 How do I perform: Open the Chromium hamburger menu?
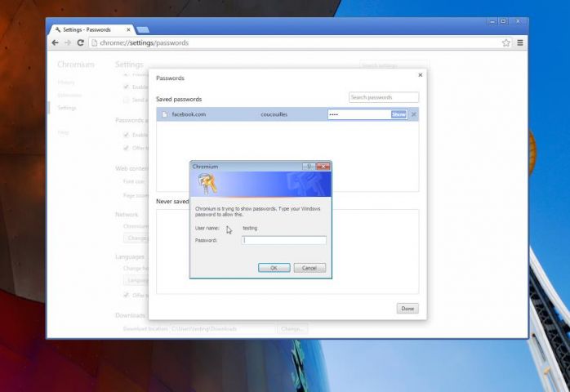click(519, 42)
